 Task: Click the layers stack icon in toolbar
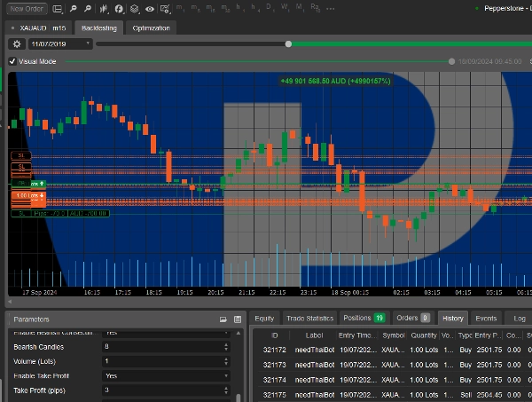coord(134,8)
